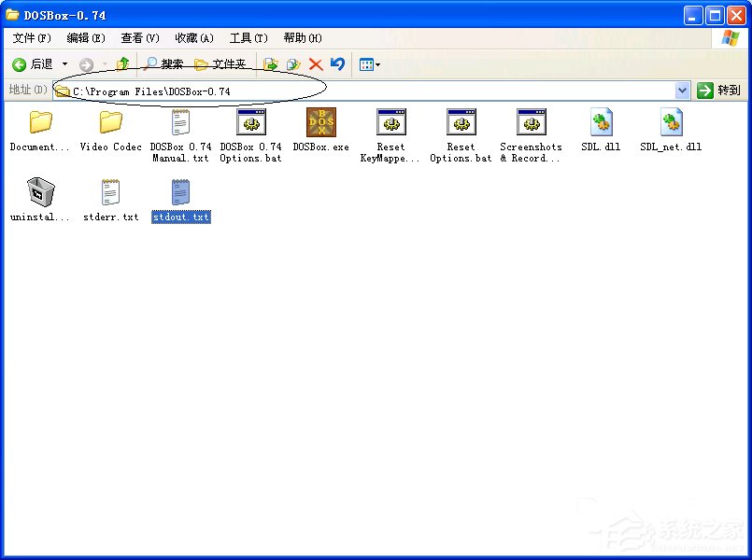Screen dimensions: 752x560
Task: Select the SDL.dll file
Action: click(x=601, y=122)
